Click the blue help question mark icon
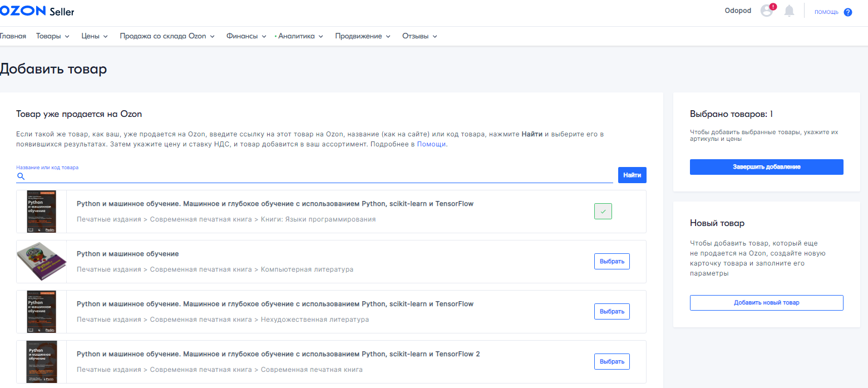868x388 pixels. tap(848, 12)
